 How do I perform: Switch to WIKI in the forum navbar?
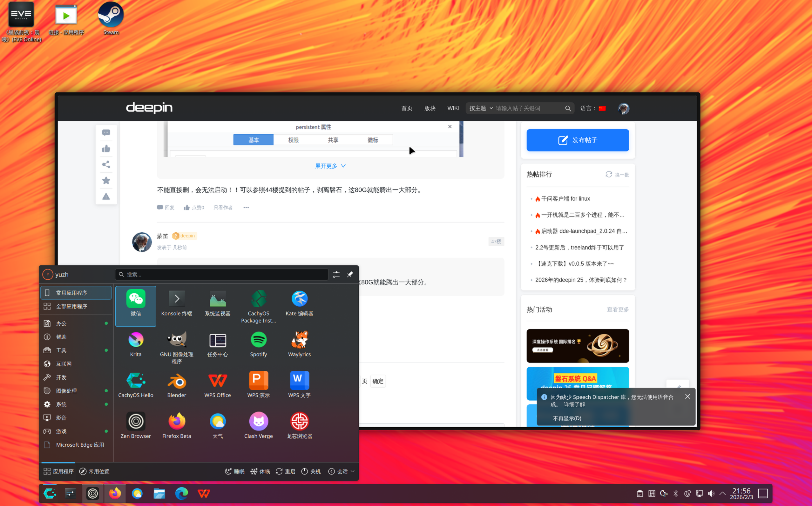(x=453, y=108)
